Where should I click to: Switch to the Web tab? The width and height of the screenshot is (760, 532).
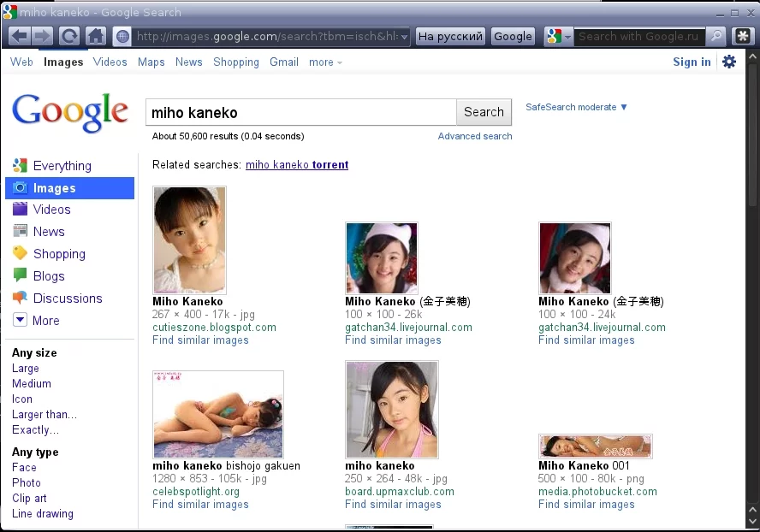21,62
